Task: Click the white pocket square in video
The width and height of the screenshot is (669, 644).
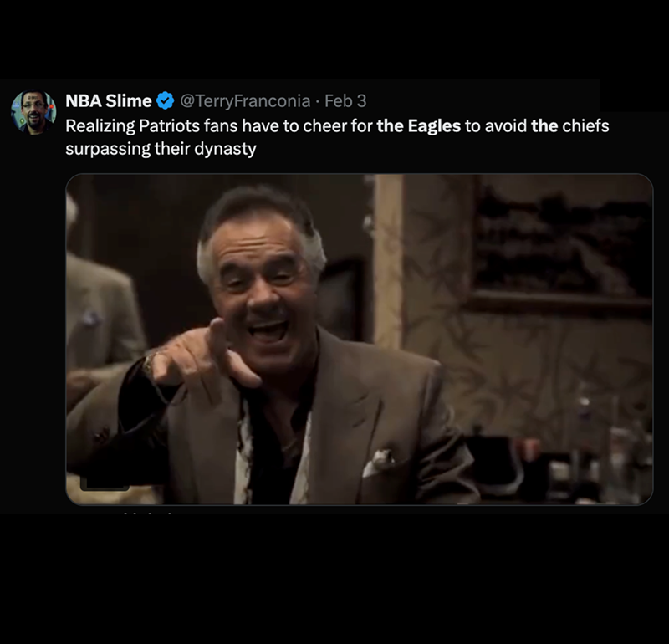Action: coord(381,462)
